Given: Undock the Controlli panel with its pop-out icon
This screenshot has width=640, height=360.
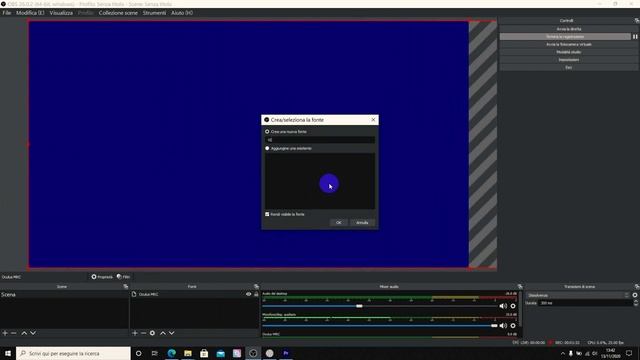Looking at the screenshot, I should pyautogui.click(x=637, y=20).
